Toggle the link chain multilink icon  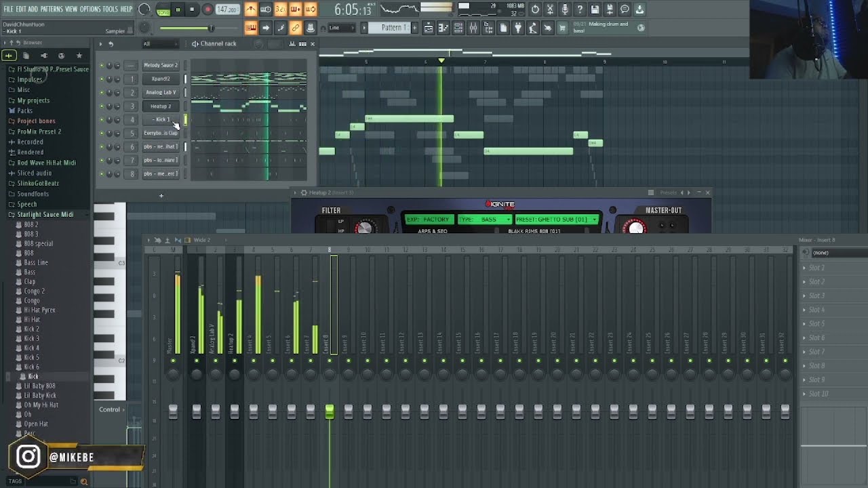point(295,28)
